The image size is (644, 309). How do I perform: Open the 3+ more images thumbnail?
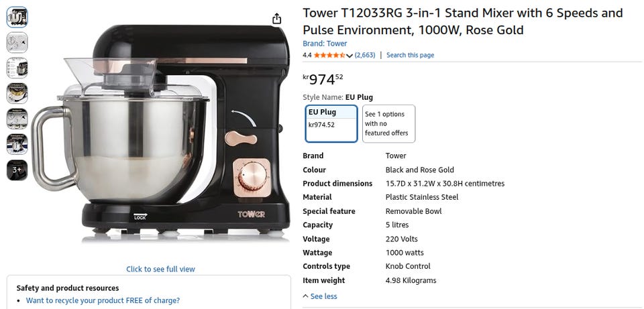[17, 170]
